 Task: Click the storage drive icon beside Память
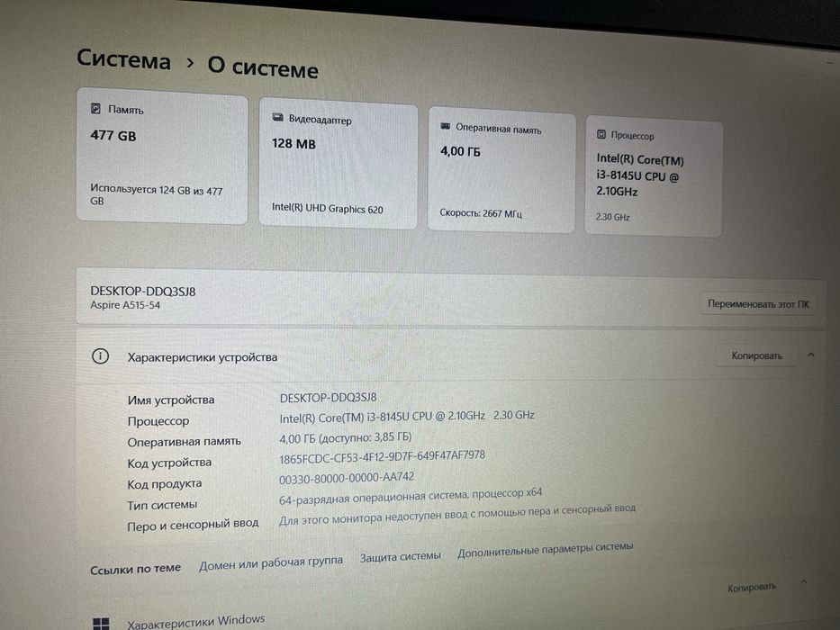click(x=95, y=109)
